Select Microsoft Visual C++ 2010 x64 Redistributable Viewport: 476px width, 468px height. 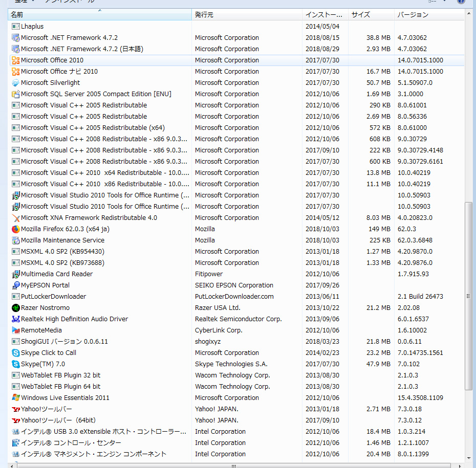point(236,172)
